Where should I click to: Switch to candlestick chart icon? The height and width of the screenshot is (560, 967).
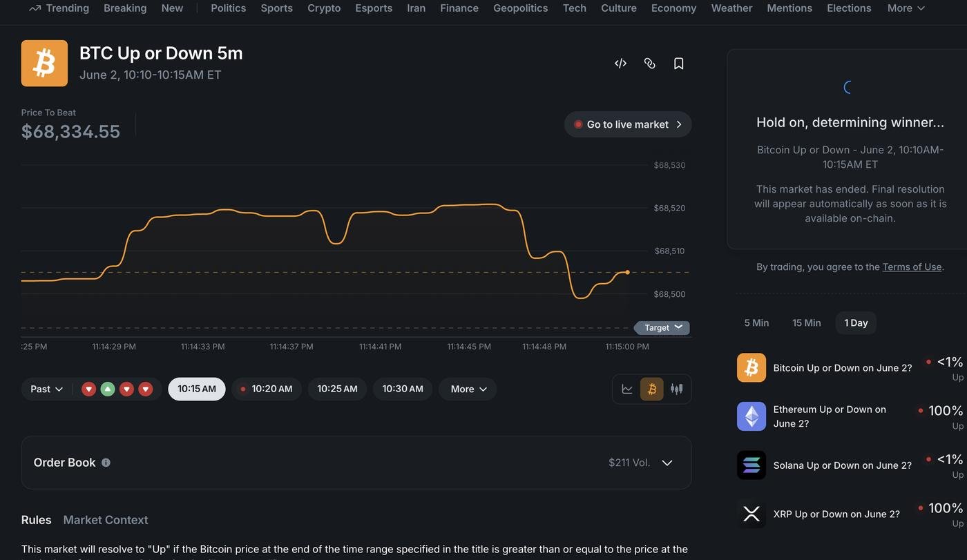(676, 389)
